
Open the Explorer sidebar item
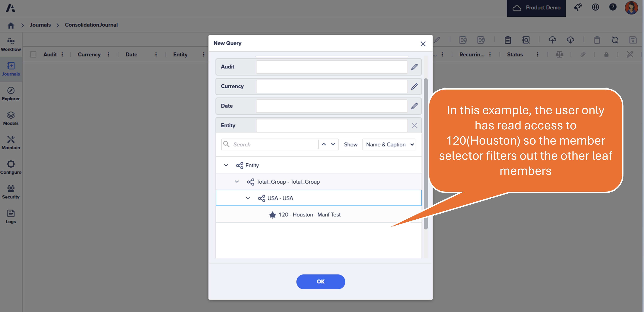pos(11,94)
